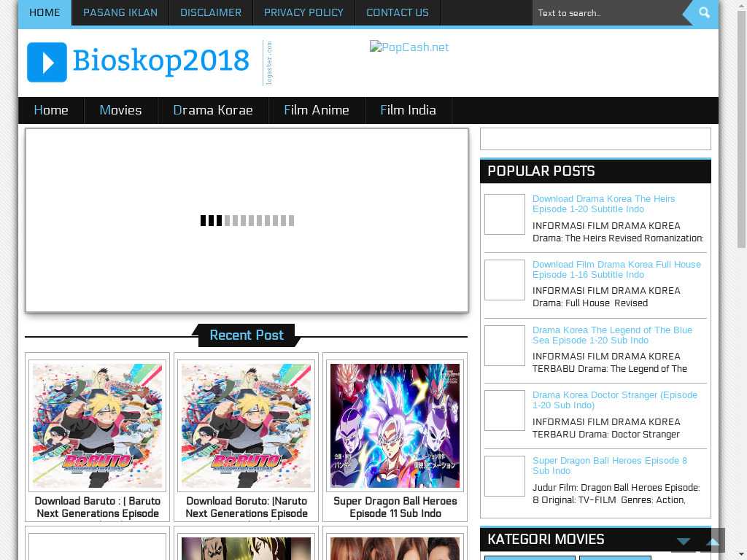Focus the 'Text to search' field
747x560 pixels.
point(608,13)
